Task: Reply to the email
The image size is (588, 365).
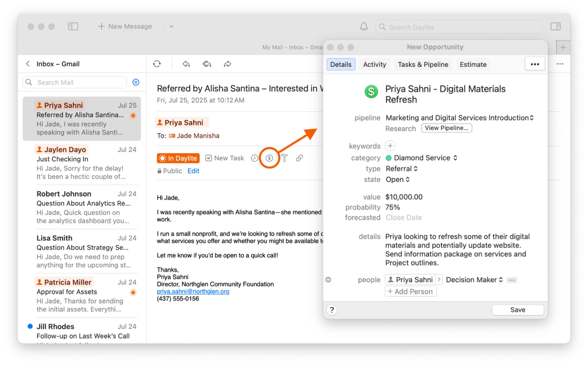Action: (x=186, y=64)
